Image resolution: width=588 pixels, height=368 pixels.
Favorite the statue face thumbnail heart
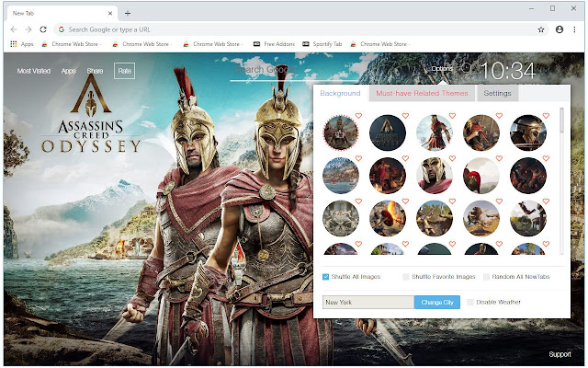[x=358, y=201]
